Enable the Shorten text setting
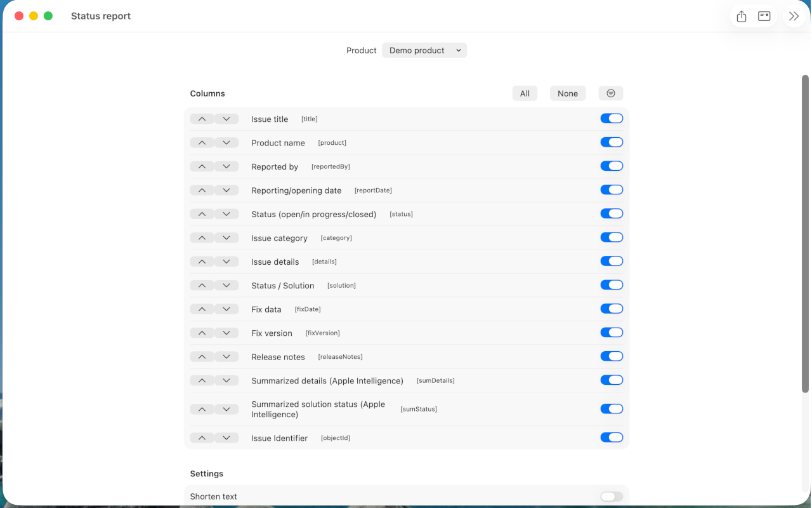The image size is (812, 508). (x=612, y=497)
